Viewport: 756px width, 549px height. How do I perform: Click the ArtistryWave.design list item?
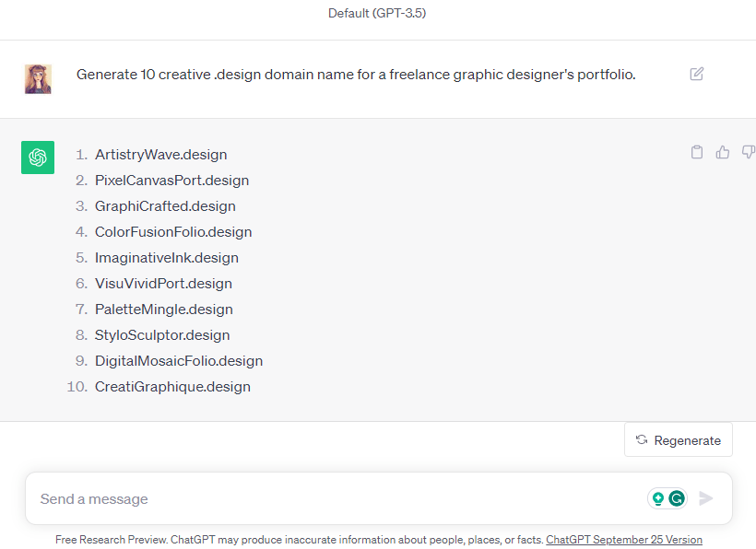pyautogui.click(x=161, y=155)
